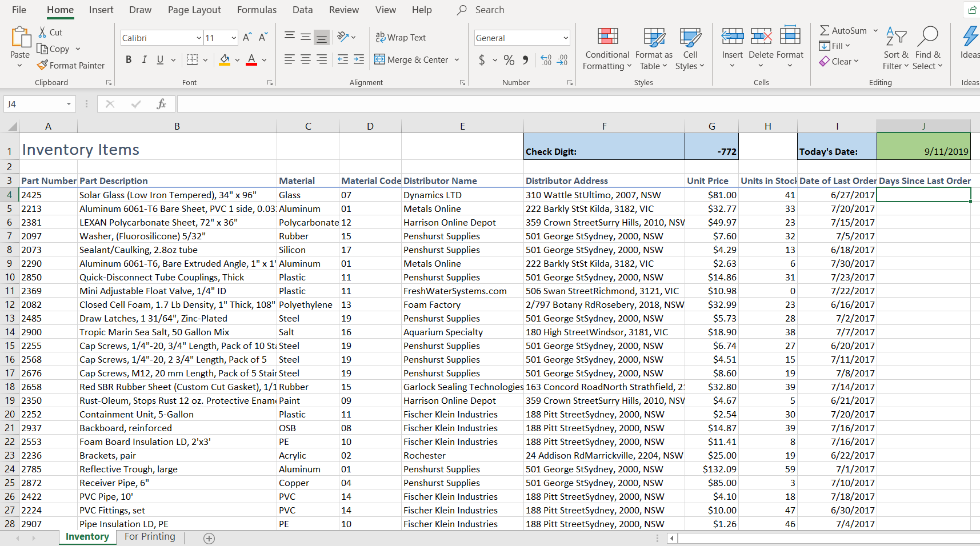
Task: Open the Conditional Formatting icon
Action: [x=607, y=37]
